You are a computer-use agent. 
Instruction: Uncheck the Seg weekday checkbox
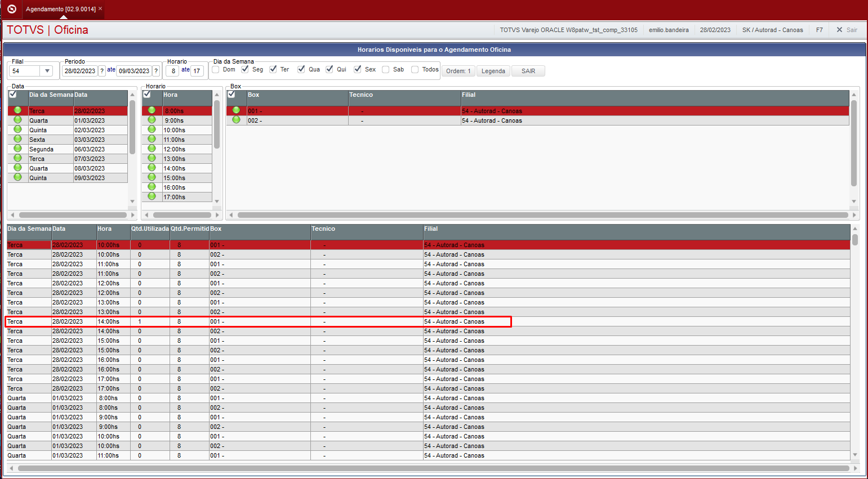(x=245, y=69)
